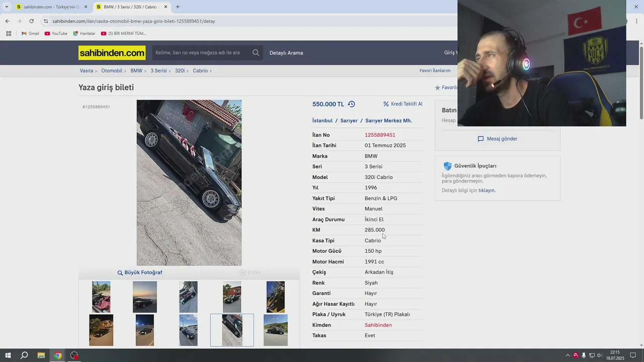Click the BMW breadcrumb
Image resolution: width=644 pixels, height=362 pixels.
(136, 71)
